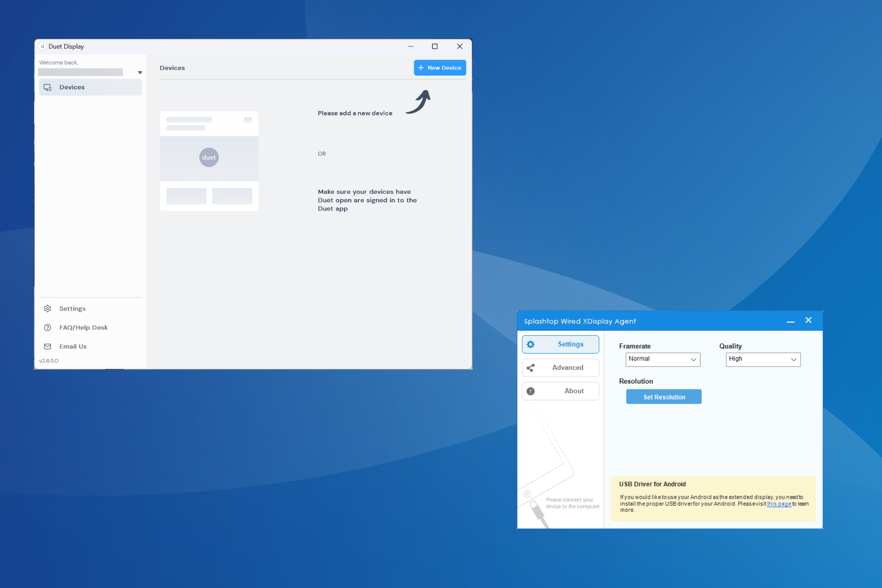Screen dimensions: 882x588
Task: Click Set Resolution button in Splashtop
Action: pos(663,396)
